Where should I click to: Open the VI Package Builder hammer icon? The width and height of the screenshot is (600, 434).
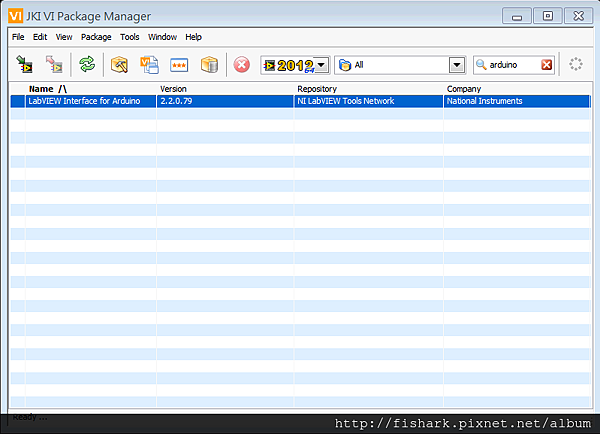119,64
